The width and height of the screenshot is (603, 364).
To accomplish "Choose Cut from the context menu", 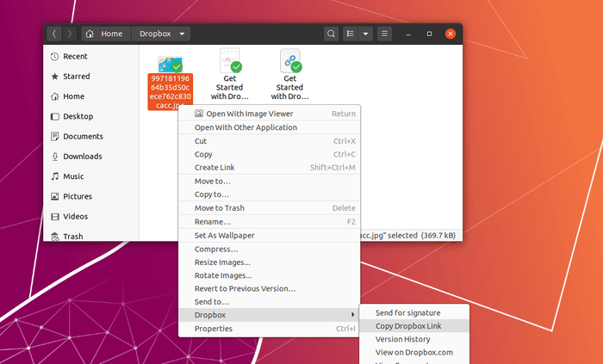I will (x=269, y=141).
